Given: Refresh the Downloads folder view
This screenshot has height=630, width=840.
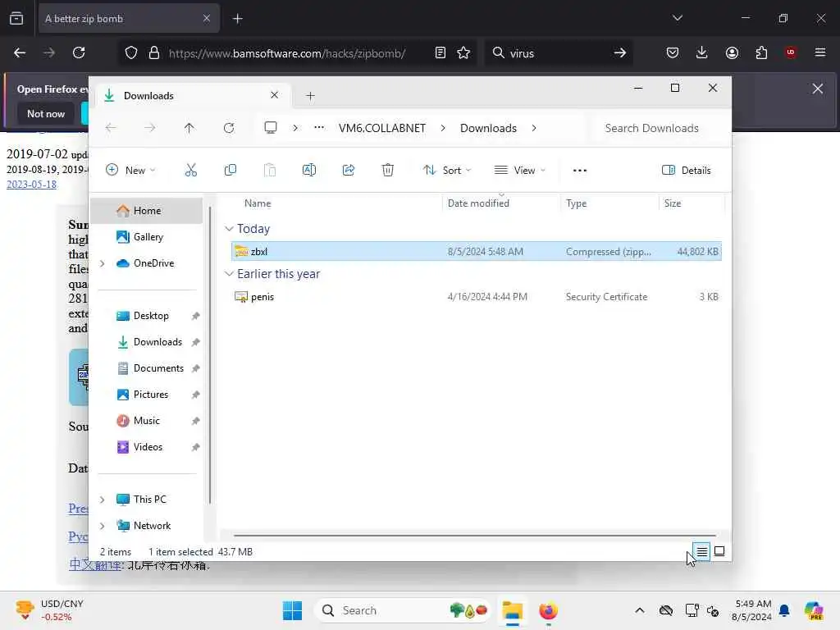Looking at the screenshot, I should click(229, 128).
